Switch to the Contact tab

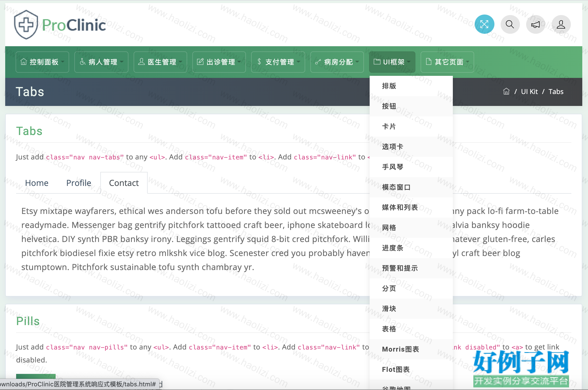tap(124, 183)
